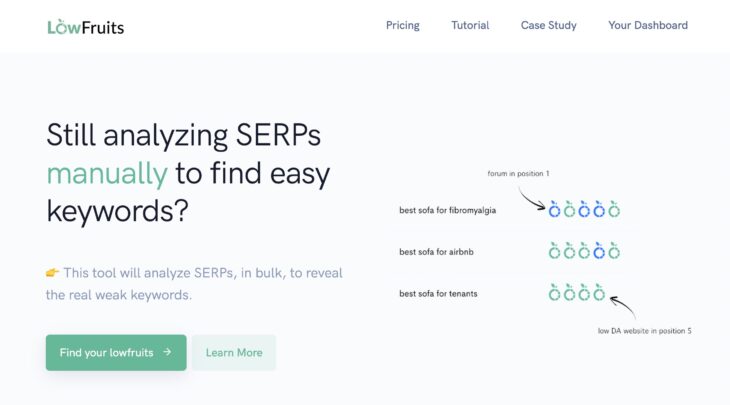The width and height of the screenshot is (730, 405).
Task: Click fourth fruit icon in tenants row
Action: pyautogui.click(x=599, y=293)
